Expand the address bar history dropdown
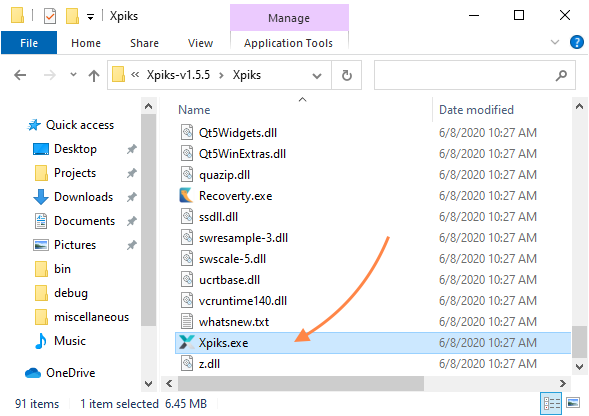 pyautogui.click(x=317, y=76)
